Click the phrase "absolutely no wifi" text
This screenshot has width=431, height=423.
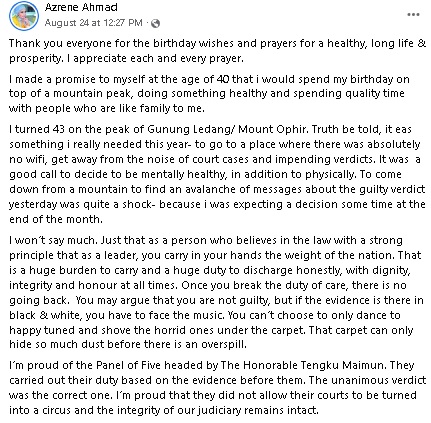tap(215, 152)
